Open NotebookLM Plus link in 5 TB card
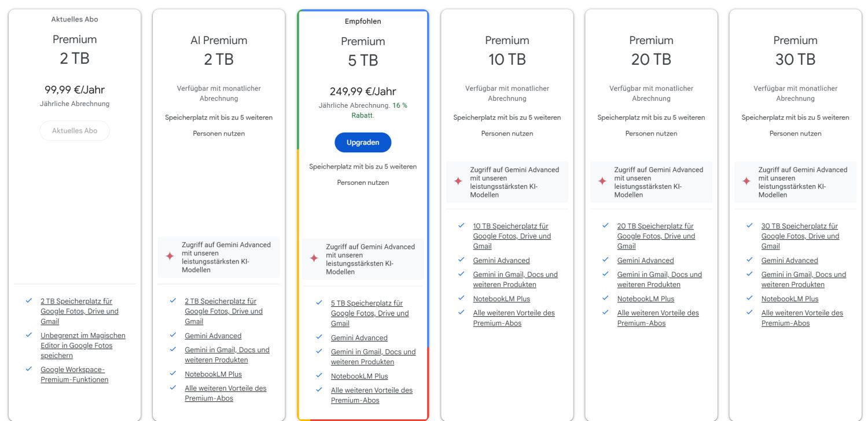This screenshot has width=868, height=421. [x=359, y=376]
